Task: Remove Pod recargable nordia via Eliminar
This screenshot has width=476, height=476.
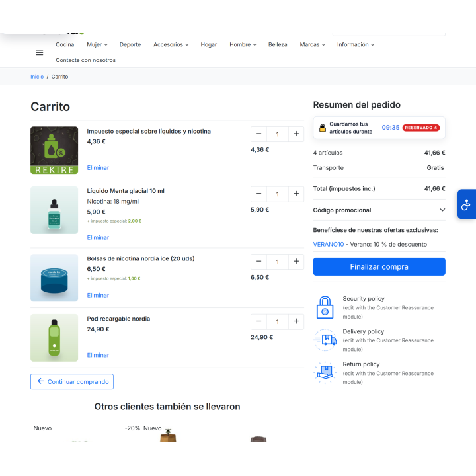Action: [x=98, y=355]
